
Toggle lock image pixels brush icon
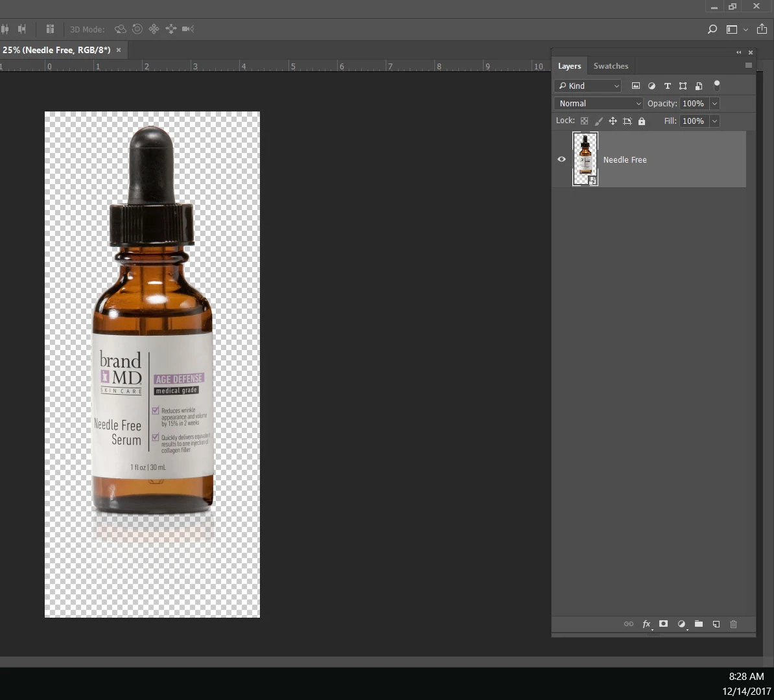point(598,121)
